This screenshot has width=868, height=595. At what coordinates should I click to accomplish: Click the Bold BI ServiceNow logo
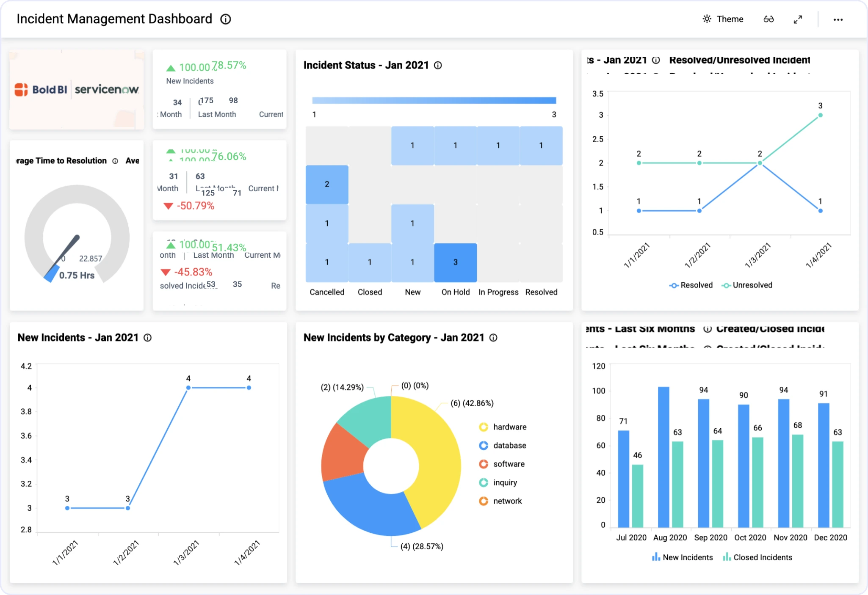[77, 89]
